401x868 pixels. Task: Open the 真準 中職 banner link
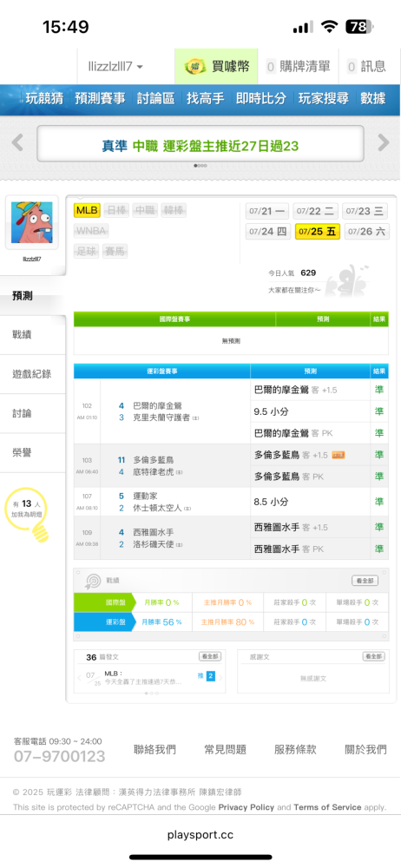coord(200,146)
